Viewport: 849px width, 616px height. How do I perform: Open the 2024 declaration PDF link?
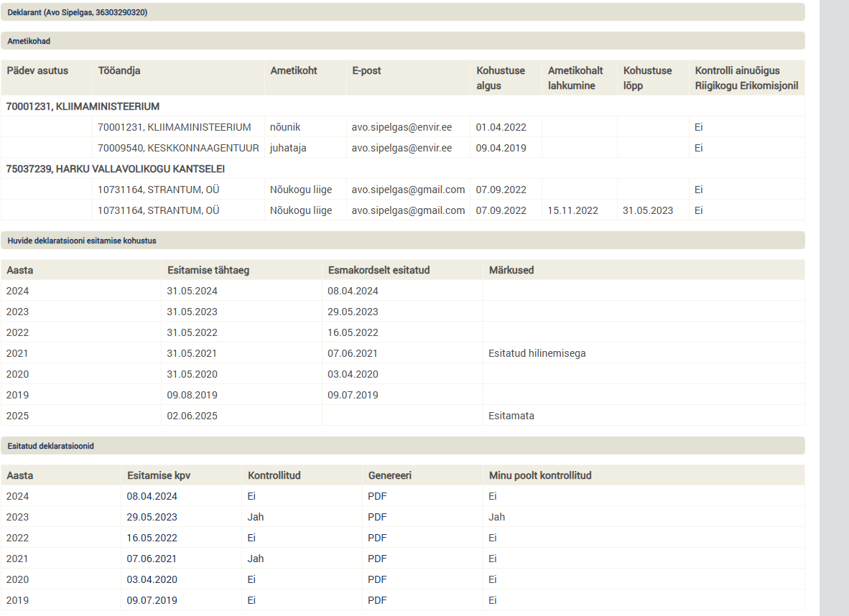point(377,496)
